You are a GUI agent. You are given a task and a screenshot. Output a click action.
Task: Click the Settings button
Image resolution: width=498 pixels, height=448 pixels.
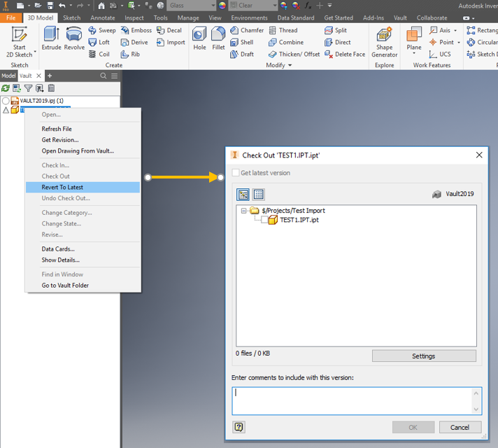[424, 356]
